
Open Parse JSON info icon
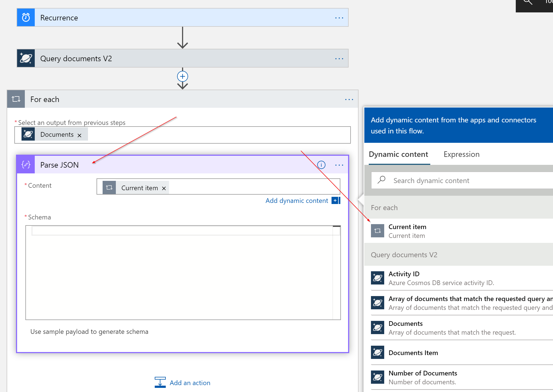tap(321, 165)
